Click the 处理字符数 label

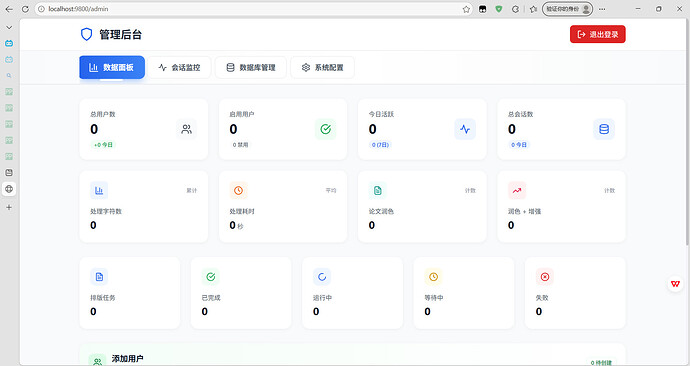tap(106, 211)
